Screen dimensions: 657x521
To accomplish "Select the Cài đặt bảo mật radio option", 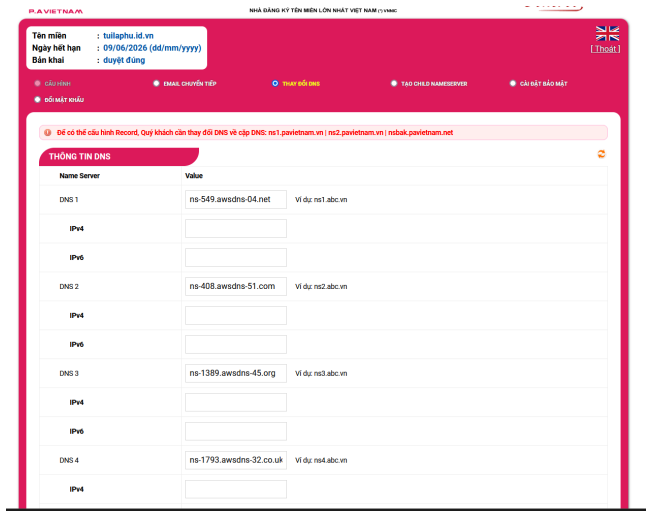I will tap(512, 83).
